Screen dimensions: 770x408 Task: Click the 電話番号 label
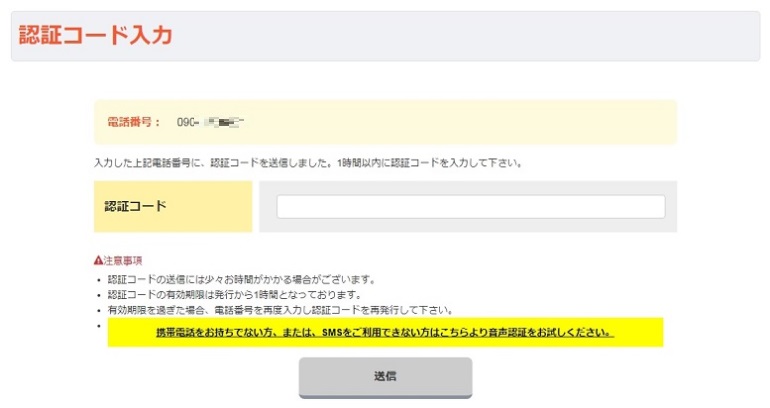[x=132, y=123]
